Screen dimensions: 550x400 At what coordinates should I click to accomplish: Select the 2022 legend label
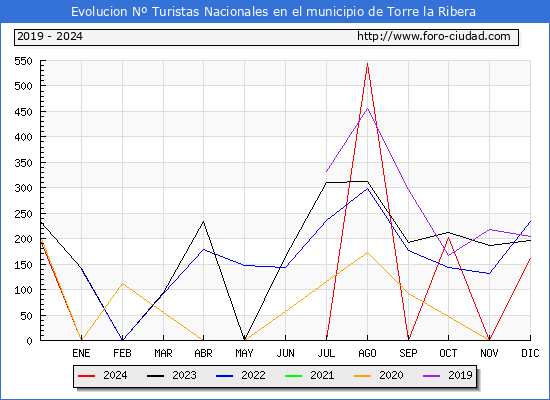pyautogui.click(x=253, y=375)
